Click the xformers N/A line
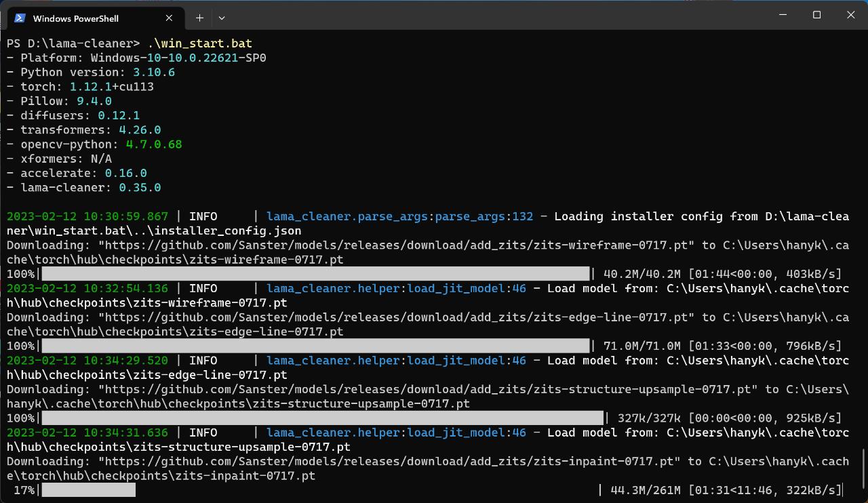 [59, 159]
